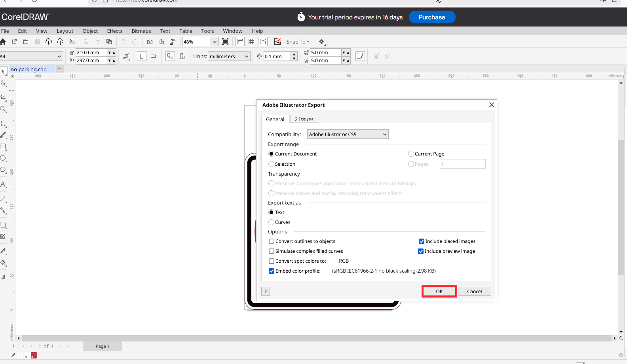Open dialog help question mark button

(x=266, y=291)
